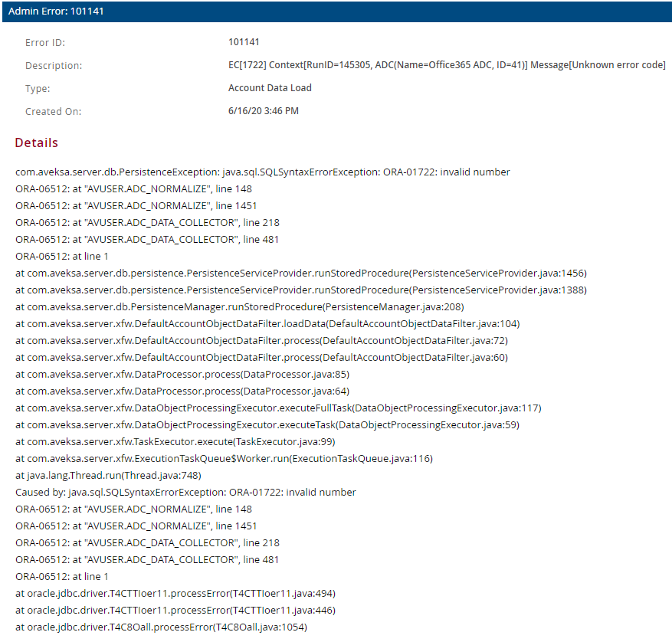
Task: Click the PersistenceException ORA-01722 first stack line
Action: click(263, 172)
